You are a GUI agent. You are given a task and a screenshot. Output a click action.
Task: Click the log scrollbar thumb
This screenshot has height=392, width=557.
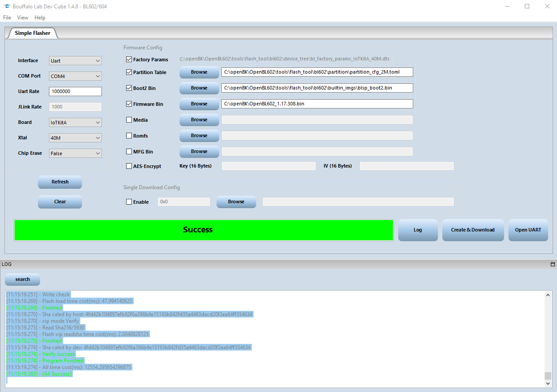548,376
